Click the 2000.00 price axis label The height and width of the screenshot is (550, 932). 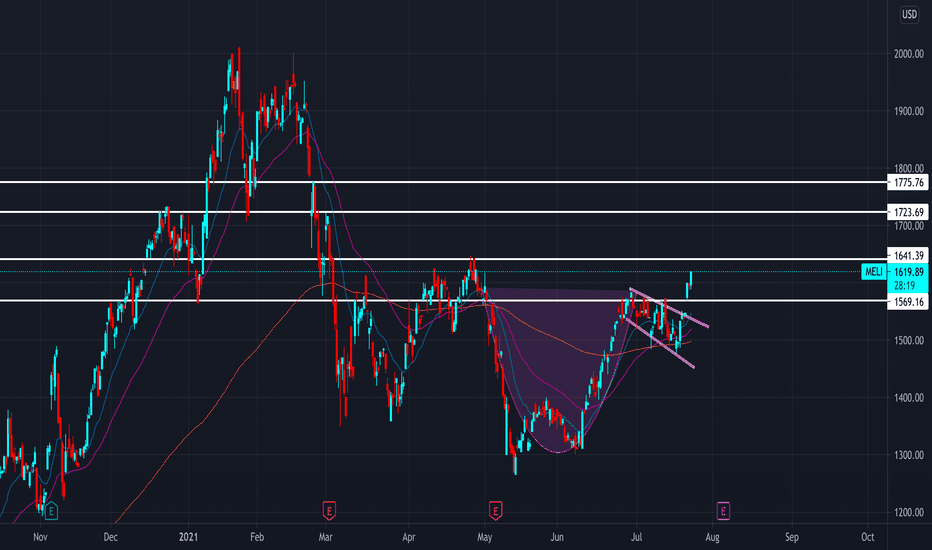(x=909, y=54)
